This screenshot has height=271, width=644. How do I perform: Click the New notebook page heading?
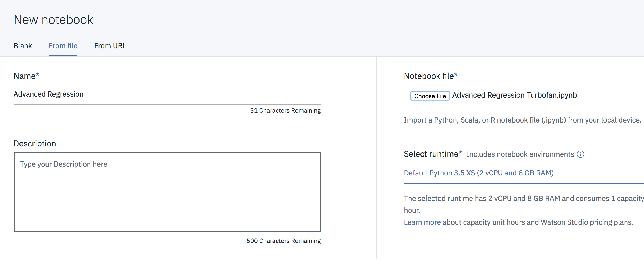54,20
